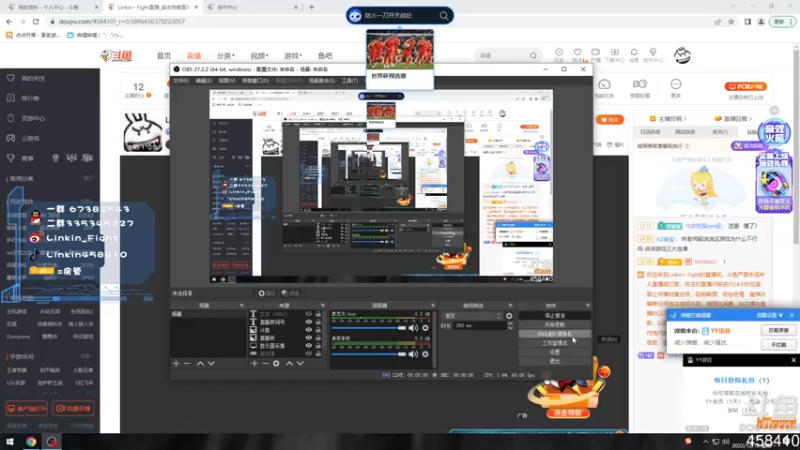
Task: Expand 主播投稿 arrow link
Action: coord(669,118)
